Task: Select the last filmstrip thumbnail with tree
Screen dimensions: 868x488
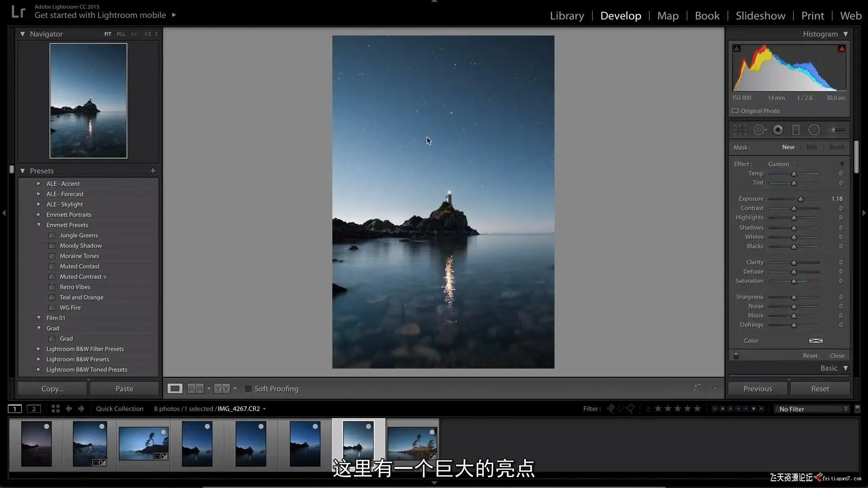Action: coord(412,444)
